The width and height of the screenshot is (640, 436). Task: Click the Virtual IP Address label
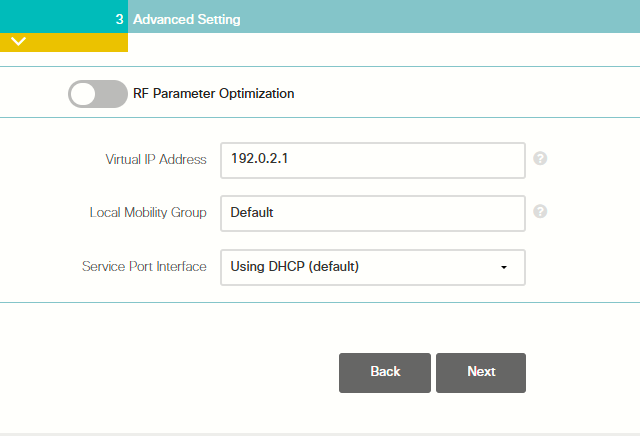(156, 159)
